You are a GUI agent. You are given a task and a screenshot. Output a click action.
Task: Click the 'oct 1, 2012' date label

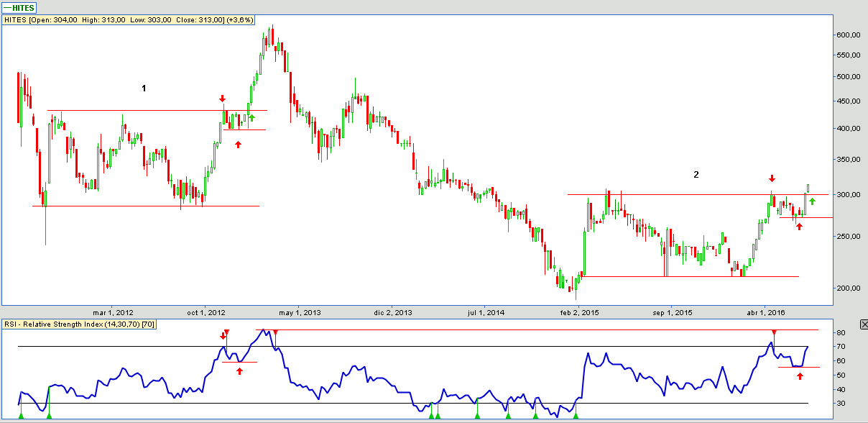click(206, 312)
